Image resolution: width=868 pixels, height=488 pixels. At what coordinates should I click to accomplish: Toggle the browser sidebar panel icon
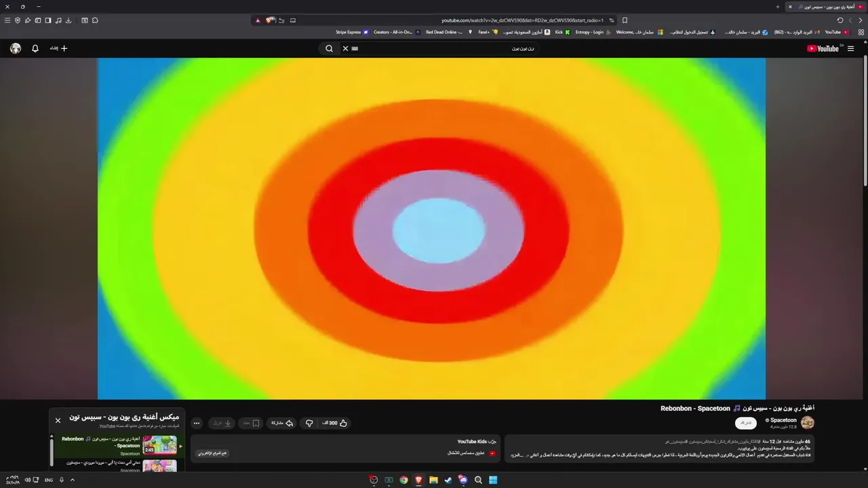tap(48, 20)
